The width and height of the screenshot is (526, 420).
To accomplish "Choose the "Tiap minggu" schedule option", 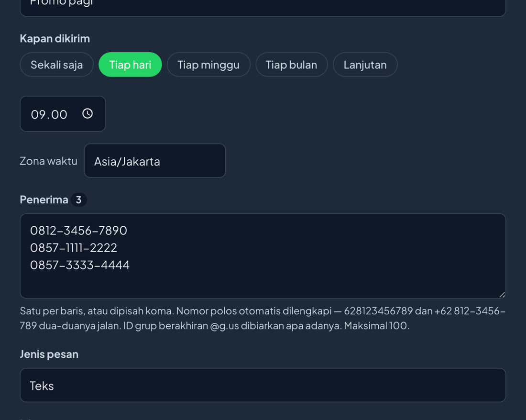I will coord(208,65).
